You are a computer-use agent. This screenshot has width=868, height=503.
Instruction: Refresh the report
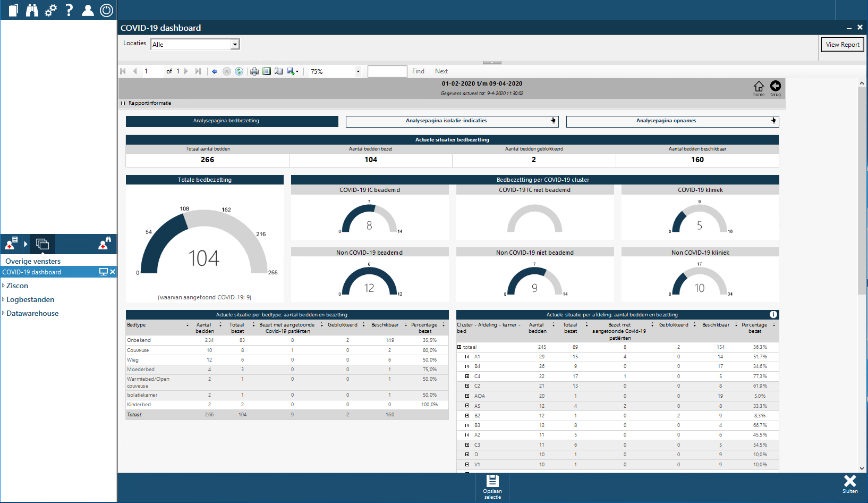239,71
